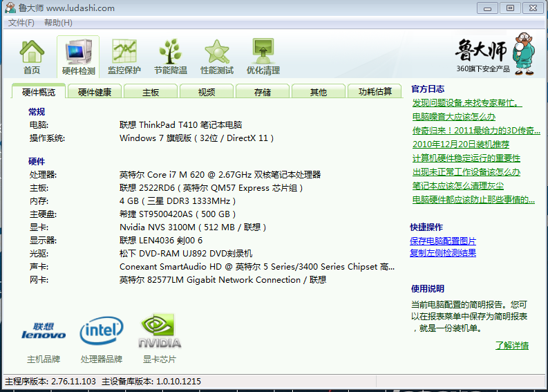
Task: Click the 硬件 section heading
Action: coord(37,162)
